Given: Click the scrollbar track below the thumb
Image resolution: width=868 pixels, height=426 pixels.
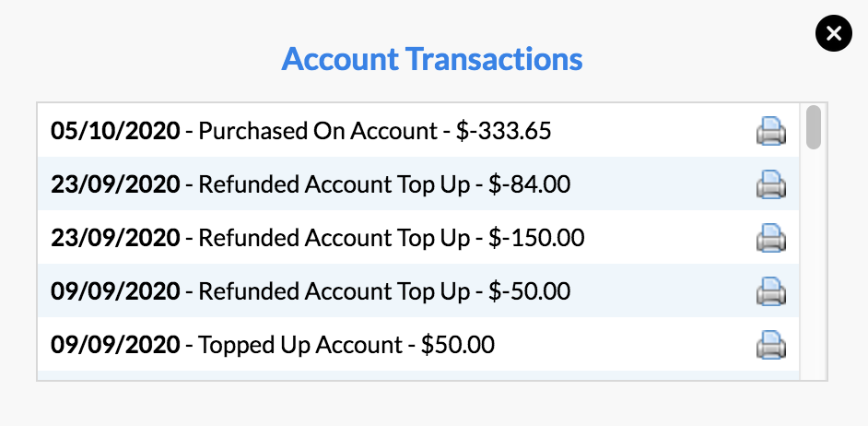Looking at the screenshot, I should click(814, 263).
